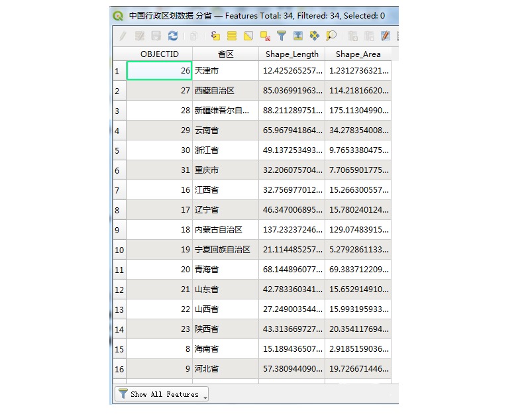Sort by the Shape_Area column header
The height and width of the screenshot is (420, 524).
coord(358,54)
